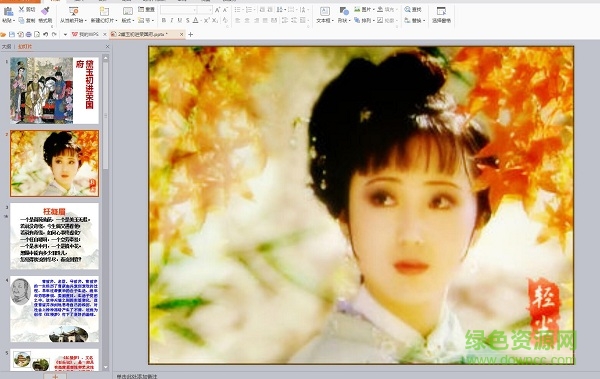Image resolution: width=600 pixels, height=379 pixels.
Task: Click the Shapes icon
Action: [344, 11]
